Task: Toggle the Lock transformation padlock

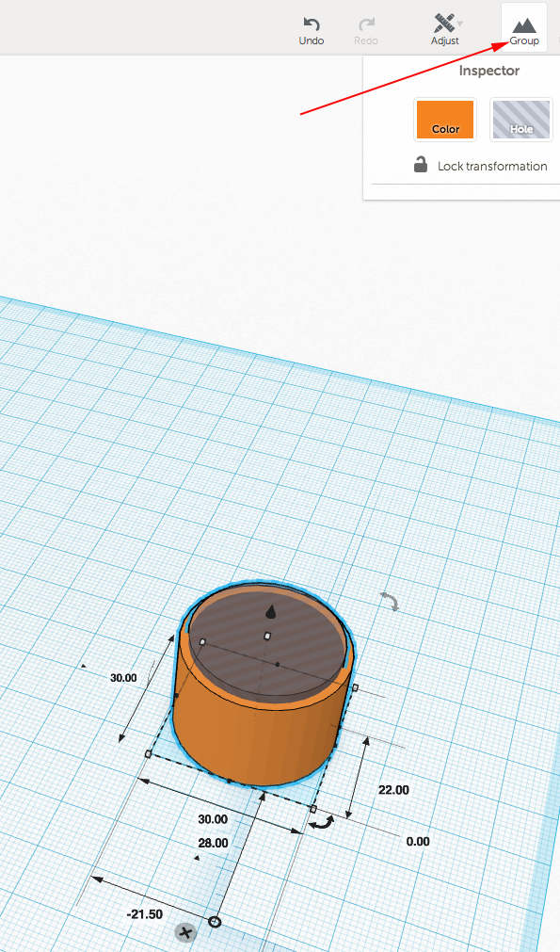Action: pos(421,165)
